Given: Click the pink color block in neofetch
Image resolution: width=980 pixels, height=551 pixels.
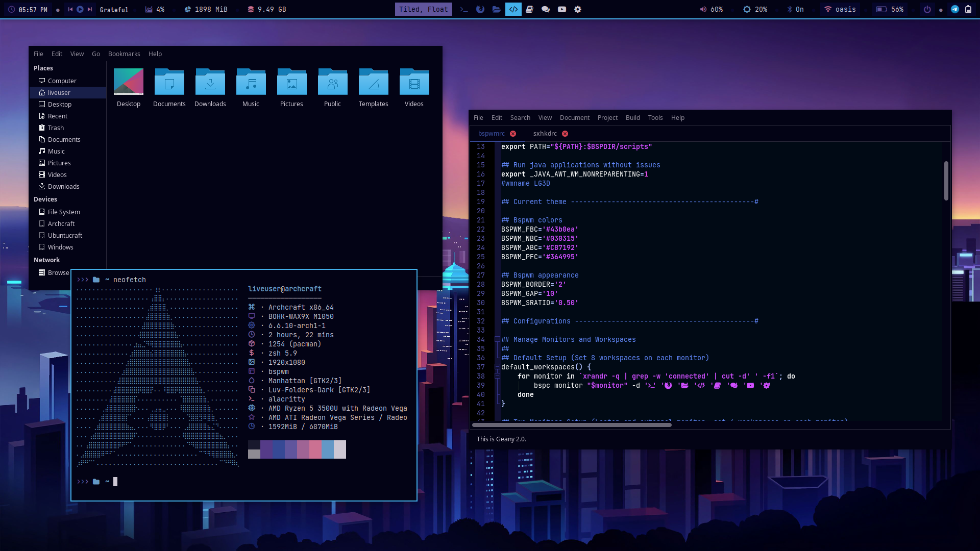Looking at the screenshot, I should (x=315, y=449).
